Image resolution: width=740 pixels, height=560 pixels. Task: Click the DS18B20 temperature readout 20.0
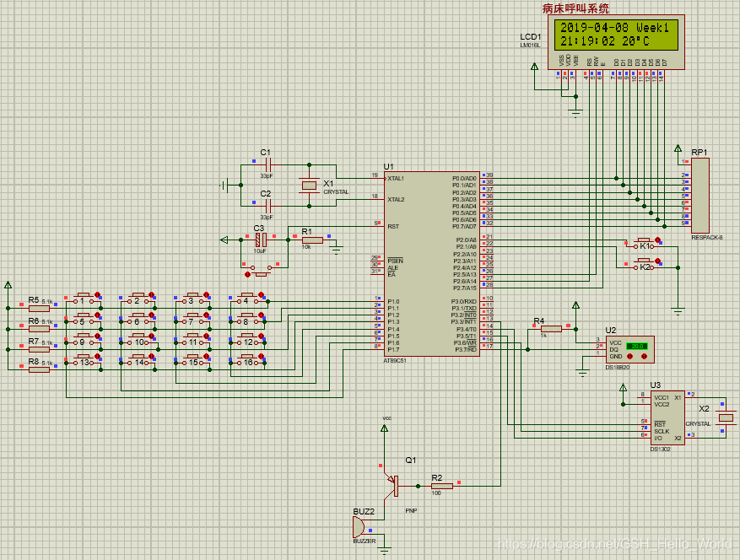[637, 347]
